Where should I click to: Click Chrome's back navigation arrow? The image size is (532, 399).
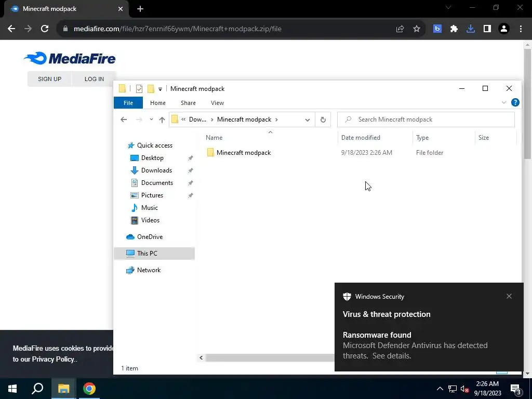coord(11,29)
